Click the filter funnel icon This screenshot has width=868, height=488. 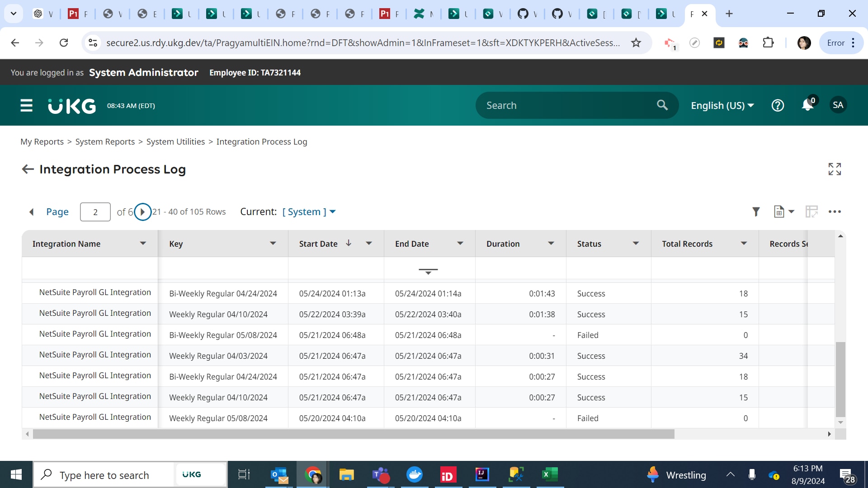(756, 211)
